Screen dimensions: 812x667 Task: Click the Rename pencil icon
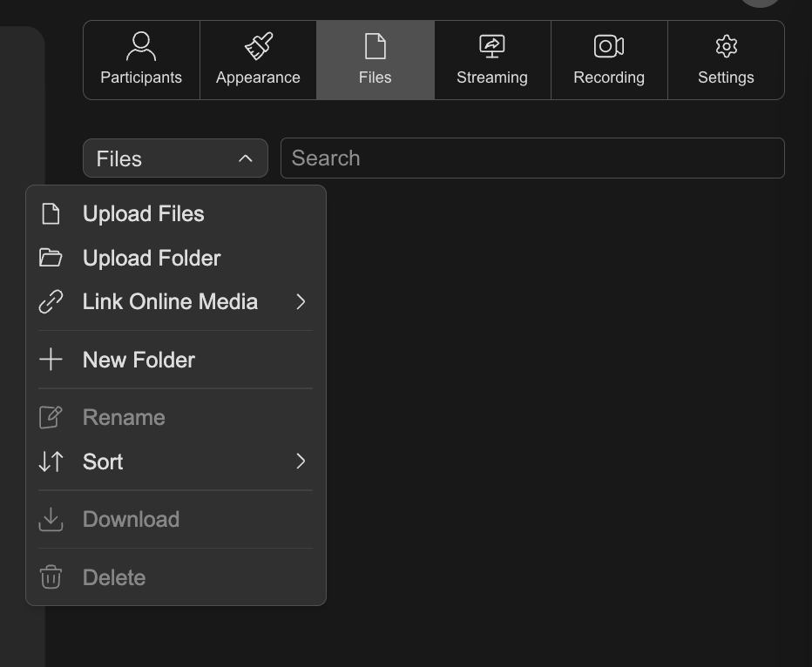[x=51, y=417]
